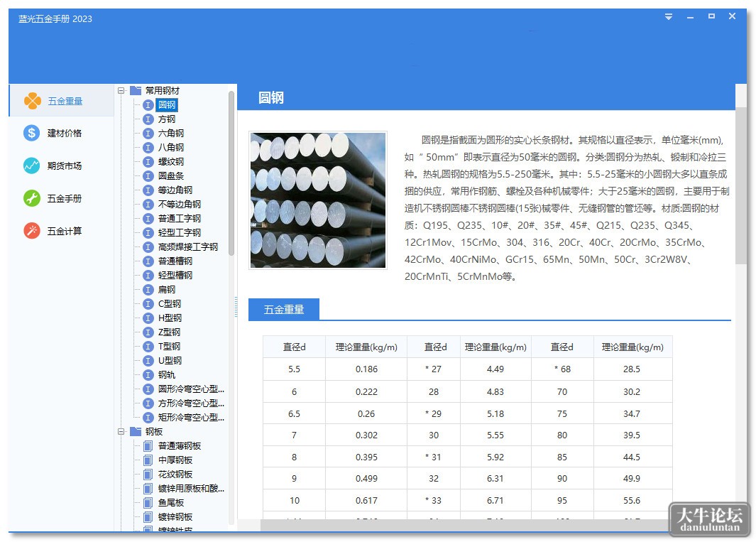Click the 钢板 folder icon

[x=136, y=431]
